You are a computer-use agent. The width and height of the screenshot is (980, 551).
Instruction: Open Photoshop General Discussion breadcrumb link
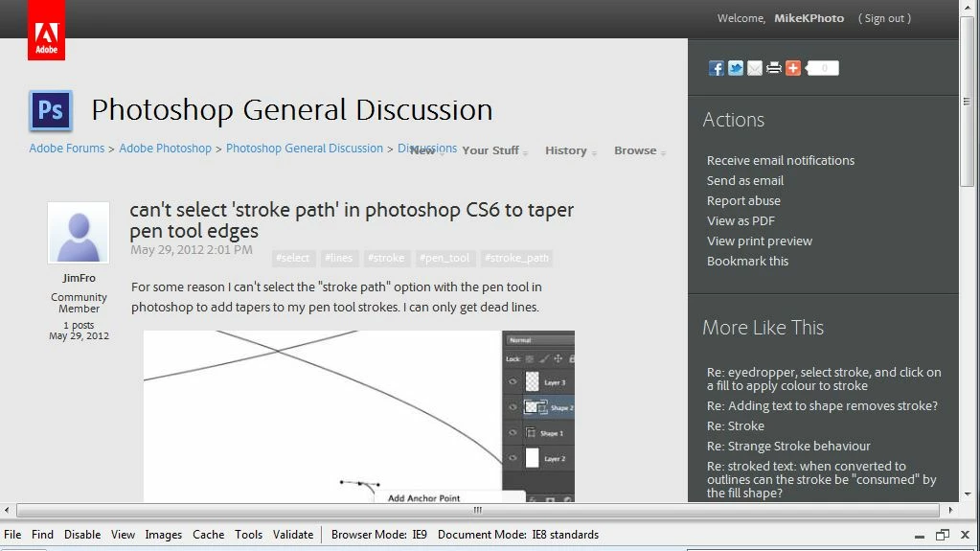[305, 149]
